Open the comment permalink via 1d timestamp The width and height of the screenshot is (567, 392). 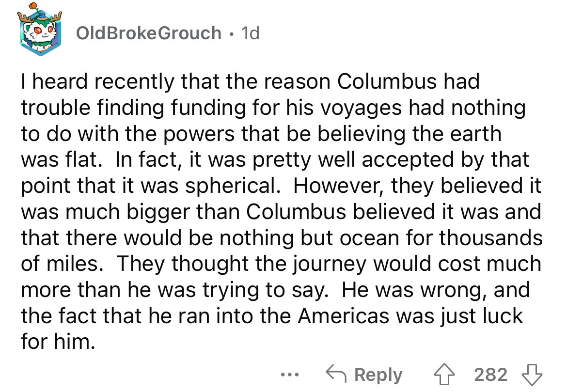[x=250, y=33]
